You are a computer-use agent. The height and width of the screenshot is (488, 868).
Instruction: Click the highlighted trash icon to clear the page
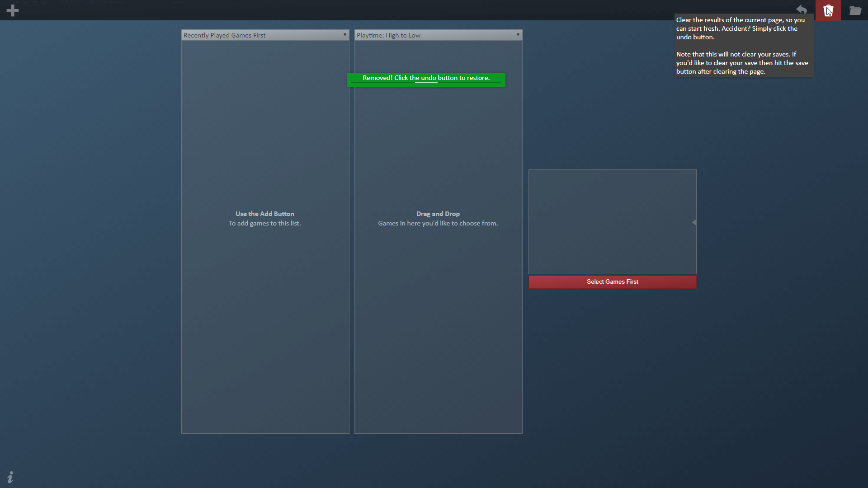click(x=828, y=9)
